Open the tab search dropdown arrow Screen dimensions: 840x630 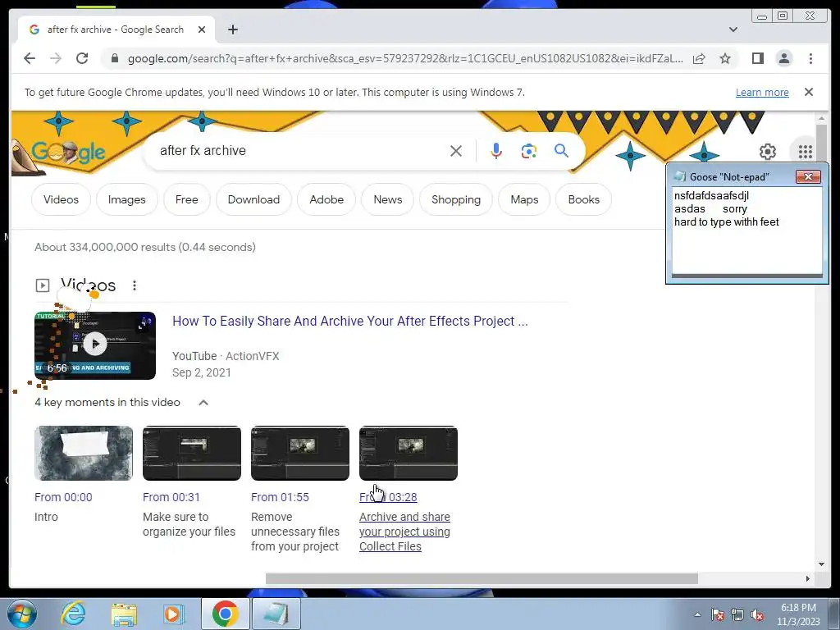(733, 30)
